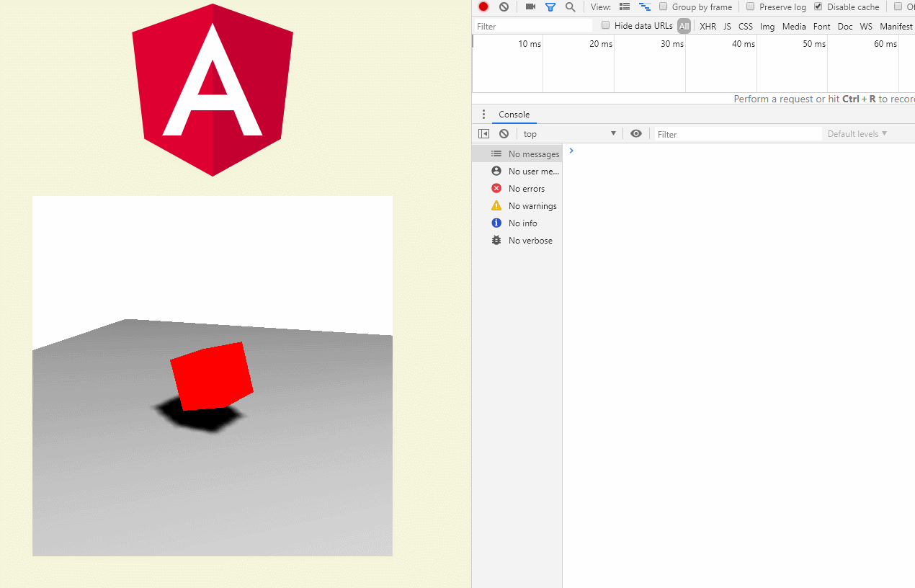
Task: Focus the network Filter text box
Action: click(x=533, y=26)
